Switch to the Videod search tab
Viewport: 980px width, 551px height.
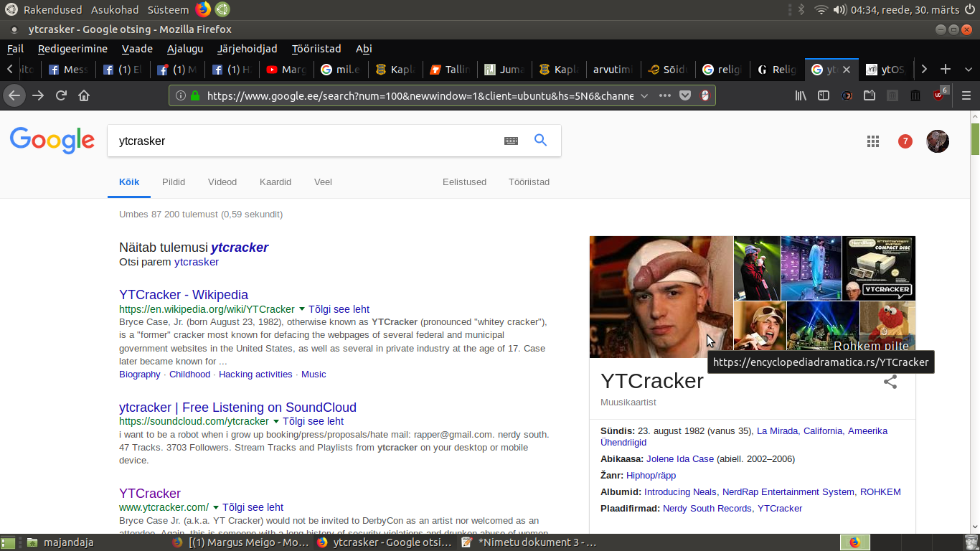(222, 182)
